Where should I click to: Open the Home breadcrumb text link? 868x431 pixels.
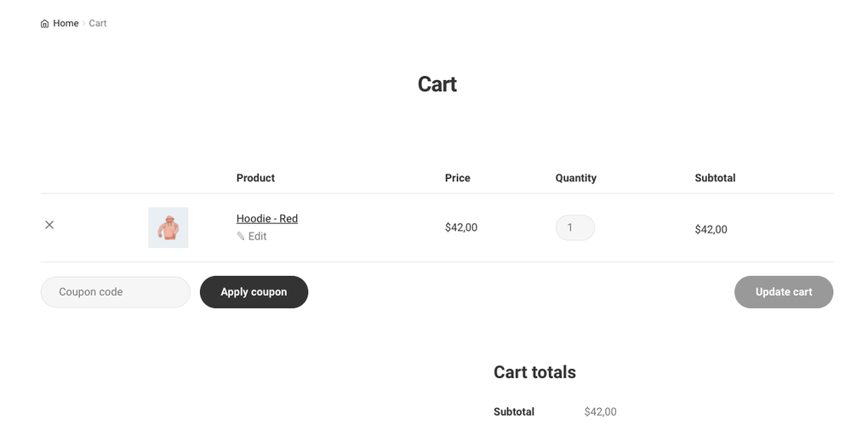pyautogui.click(x=66, y=23)
